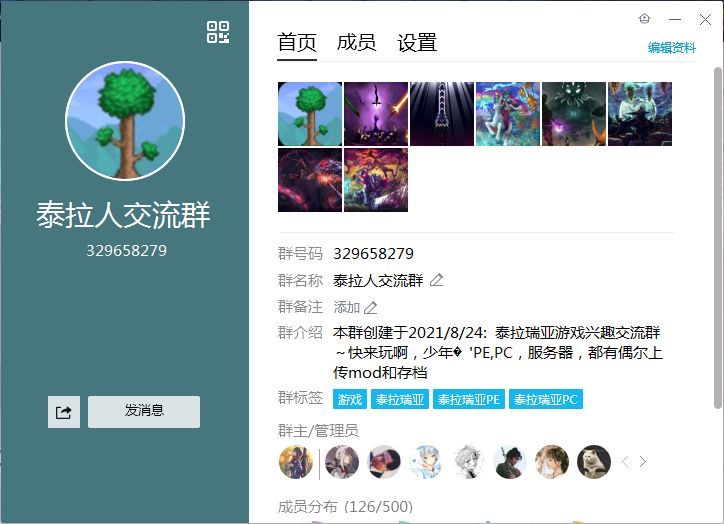Open the 设置 tab
724x524 pixels.
click(417, 42)
